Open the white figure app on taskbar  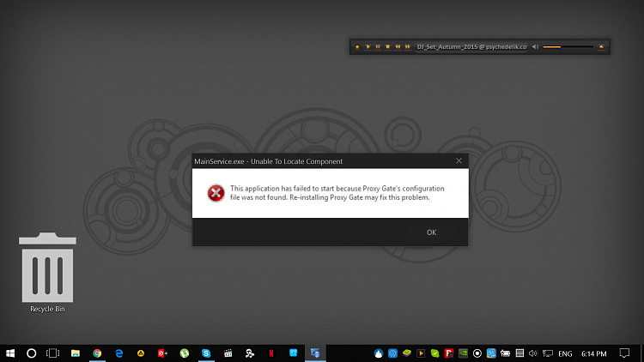pyautogui.click(x=250, y=353)
